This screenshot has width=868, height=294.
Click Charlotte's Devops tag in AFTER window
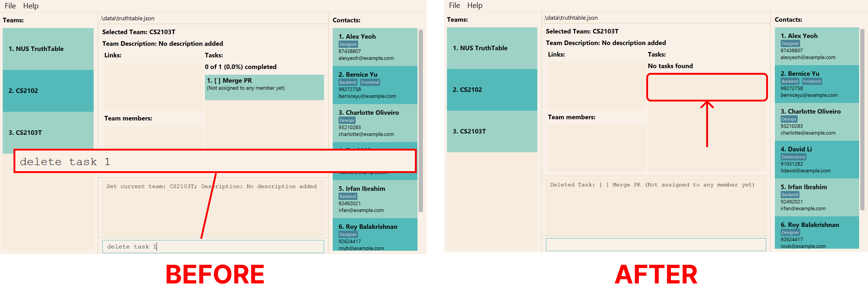point(789,119)
